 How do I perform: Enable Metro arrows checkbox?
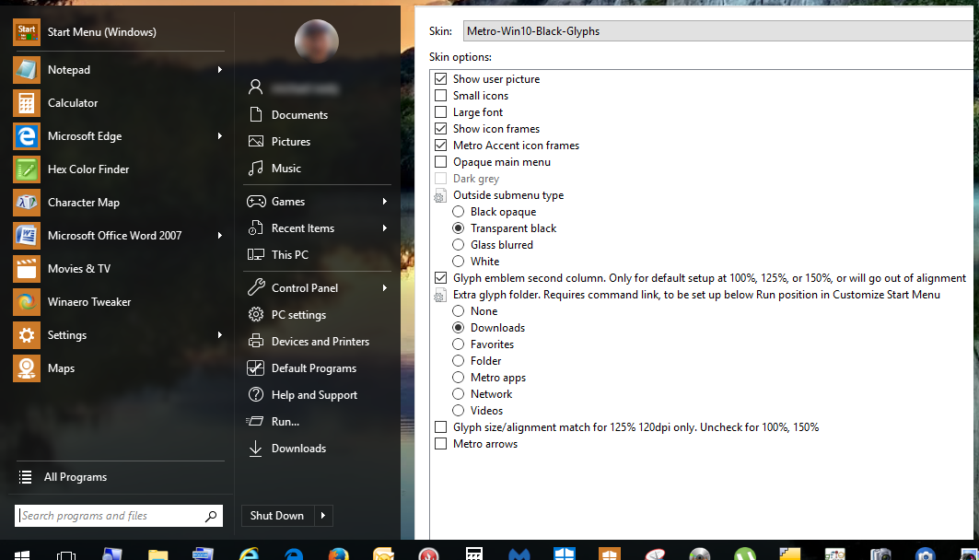coord(441,444)
